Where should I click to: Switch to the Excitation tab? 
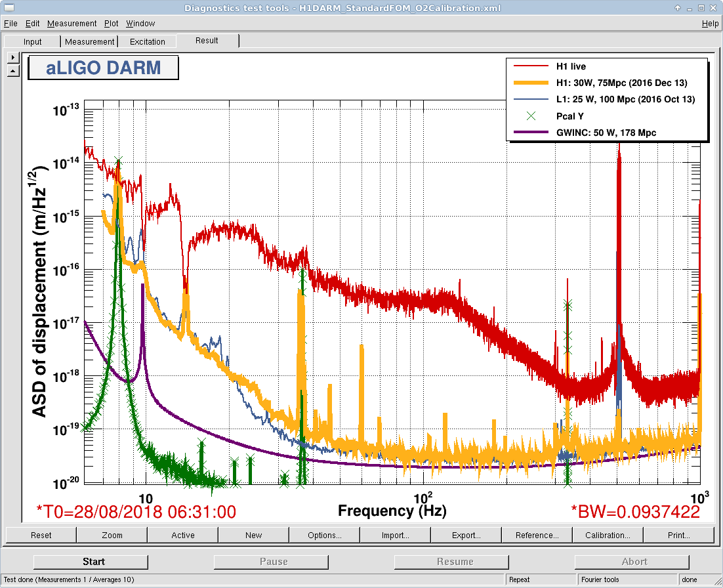(147, 41)
